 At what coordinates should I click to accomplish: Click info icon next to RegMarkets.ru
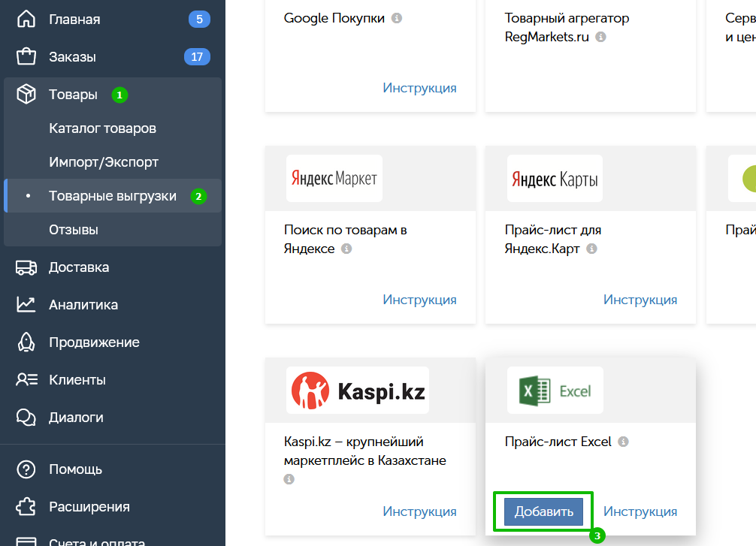pyautogui.click(x=600, y=37)
